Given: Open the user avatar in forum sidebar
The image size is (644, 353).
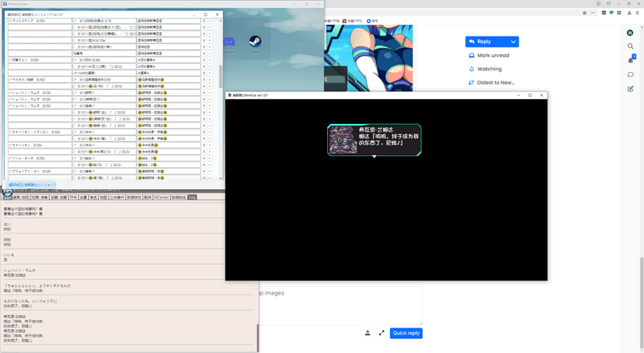Looking at the screenshot, I should (630, 32).
